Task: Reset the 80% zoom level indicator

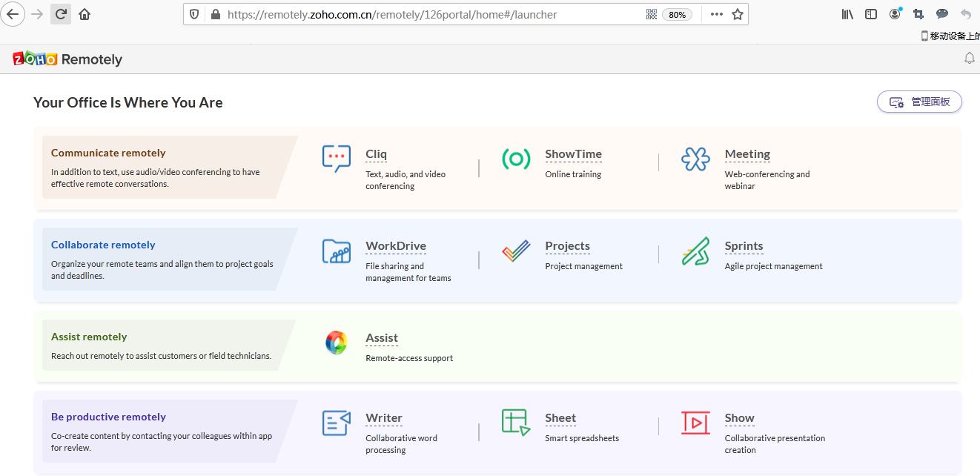Action: (x=677, y=14)
